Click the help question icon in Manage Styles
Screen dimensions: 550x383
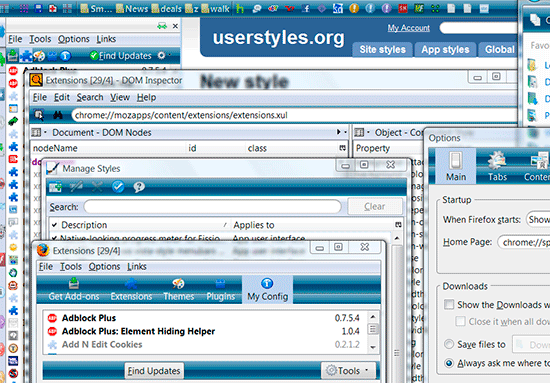pyautogui.click(x=139, y=187)
